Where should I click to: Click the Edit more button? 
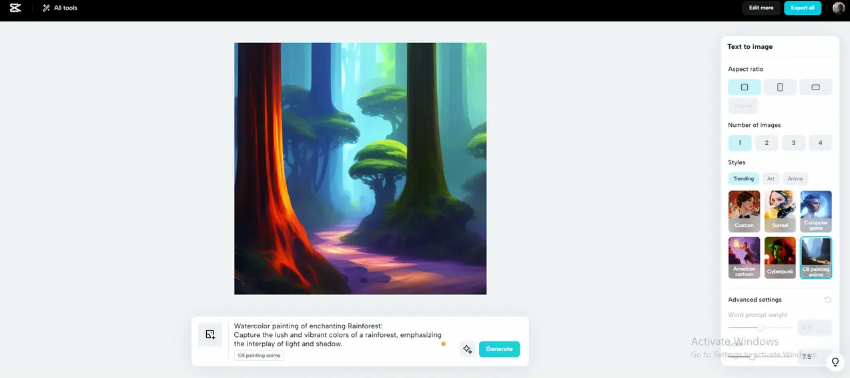(x=761, y=8)
